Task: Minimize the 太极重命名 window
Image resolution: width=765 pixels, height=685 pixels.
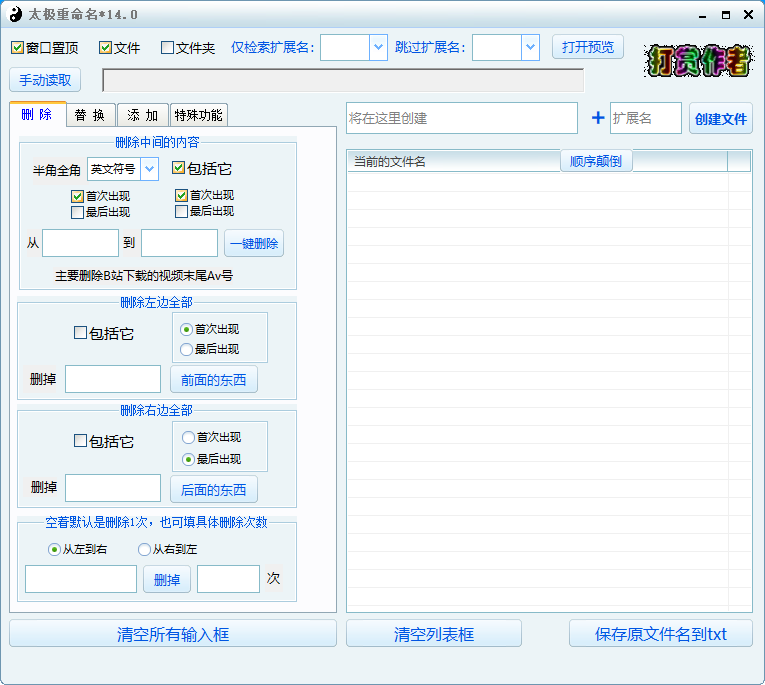Action: [703, 15]
